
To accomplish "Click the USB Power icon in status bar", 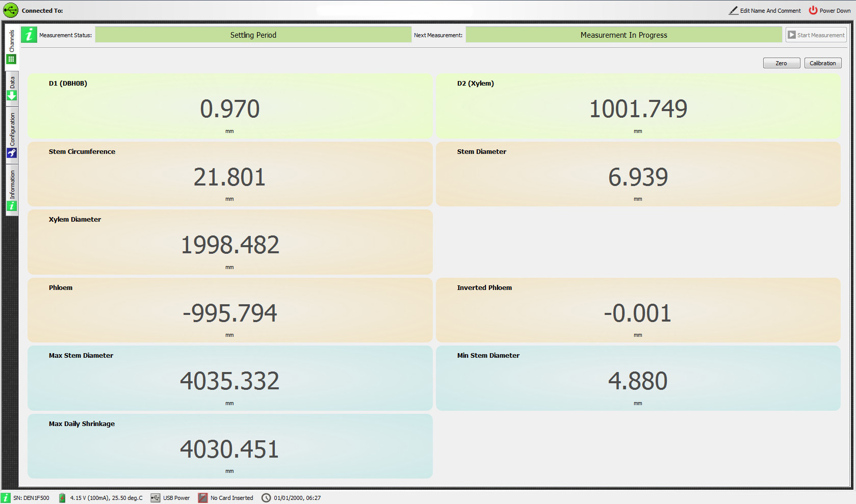I will click(155, 498).
